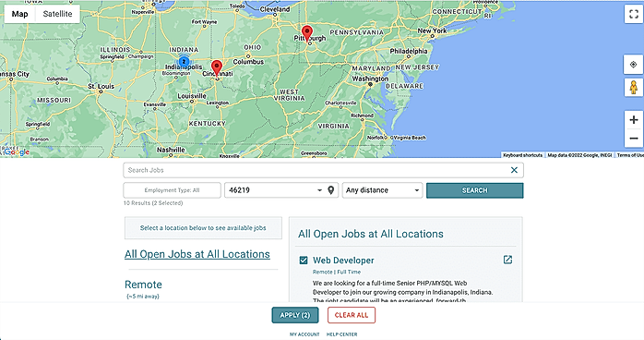Zoom out on the map
Image resolution: width=644 pixels, height=340 pixels.
[633, 139]
